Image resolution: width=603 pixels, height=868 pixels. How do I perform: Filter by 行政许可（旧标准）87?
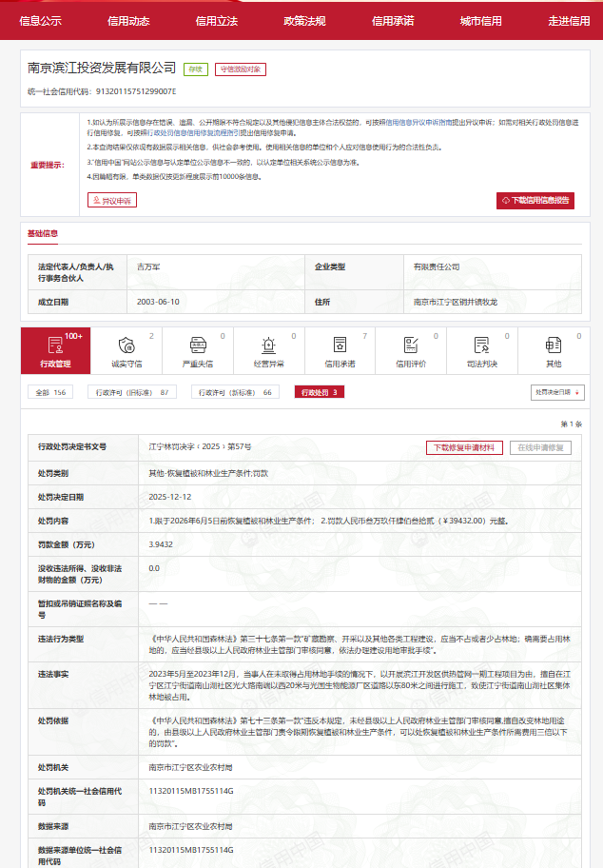(x=133, y=392)
